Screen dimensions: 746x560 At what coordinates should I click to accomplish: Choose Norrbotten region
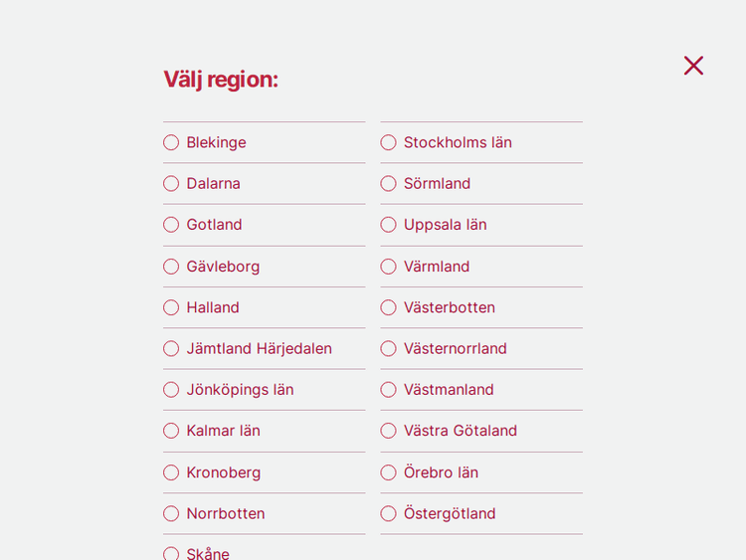click(171, 513)
